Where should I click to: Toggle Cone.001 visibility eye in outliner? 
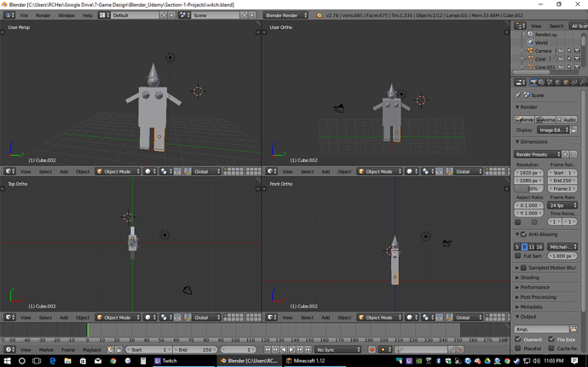coord(561,67)
